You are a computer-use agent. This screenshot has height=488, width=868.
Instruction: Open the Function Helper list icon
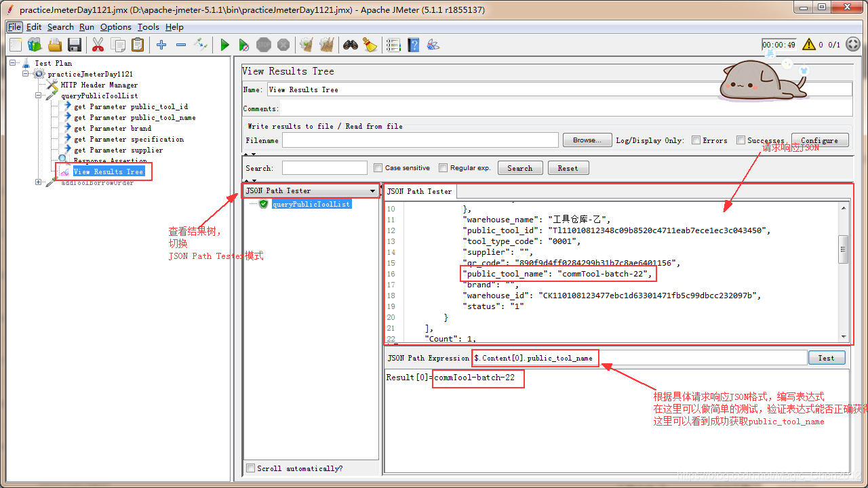point(393,45)
